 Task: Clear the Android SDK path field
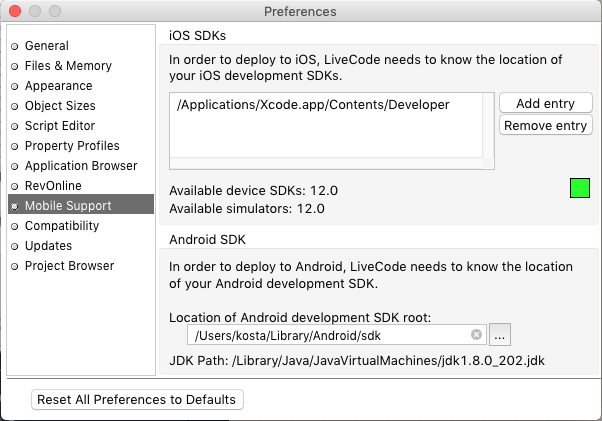click(x=477, y=335)
